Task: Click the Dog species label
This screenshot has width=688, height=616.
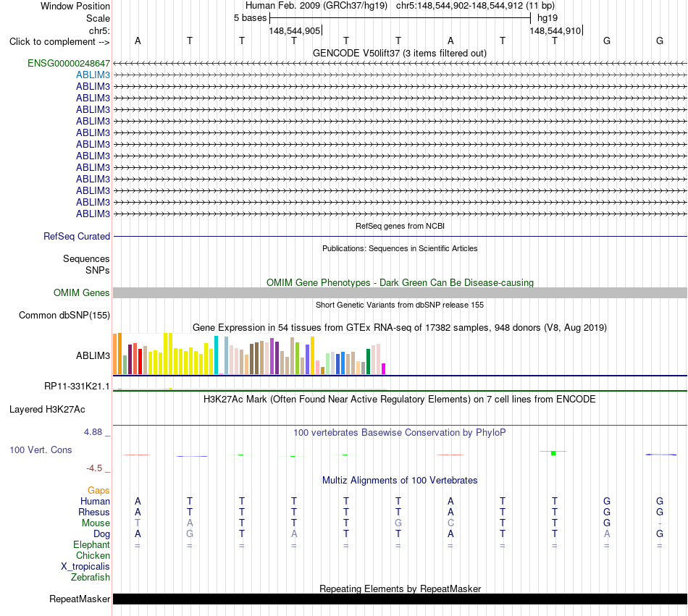Action: pos(101,534)
